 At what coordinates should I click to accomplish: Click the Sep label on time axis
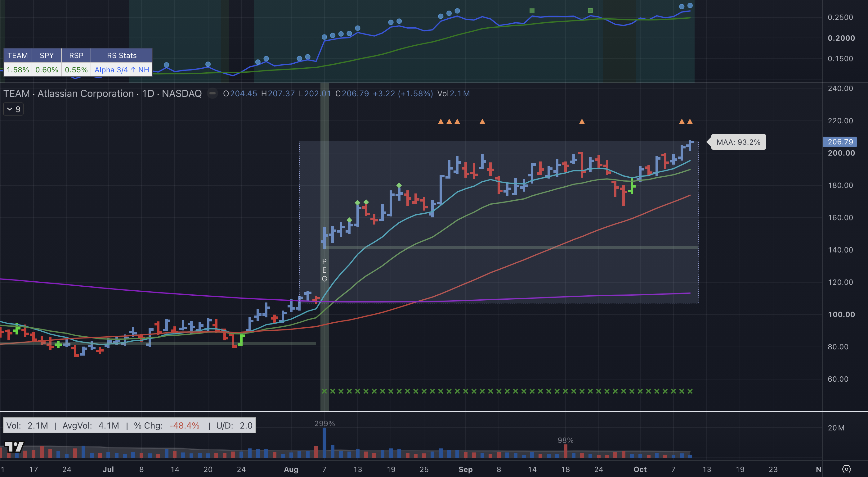point(465,469)
